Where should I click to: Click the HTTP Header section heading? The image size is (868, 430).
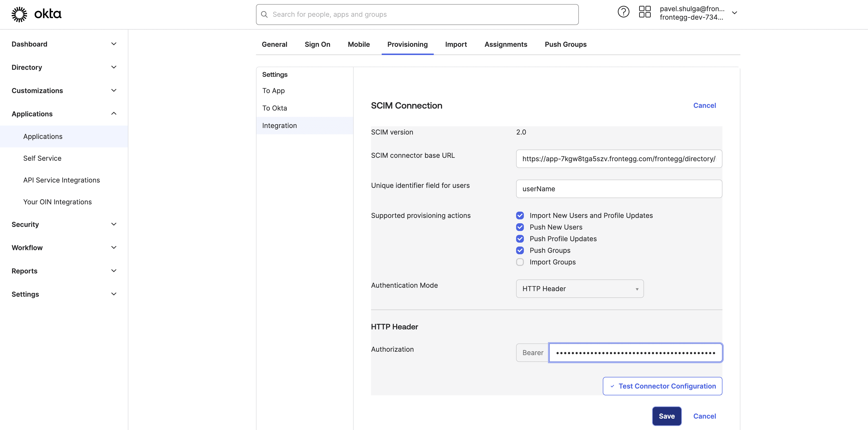pyautogui.click(x=394, y=327)
